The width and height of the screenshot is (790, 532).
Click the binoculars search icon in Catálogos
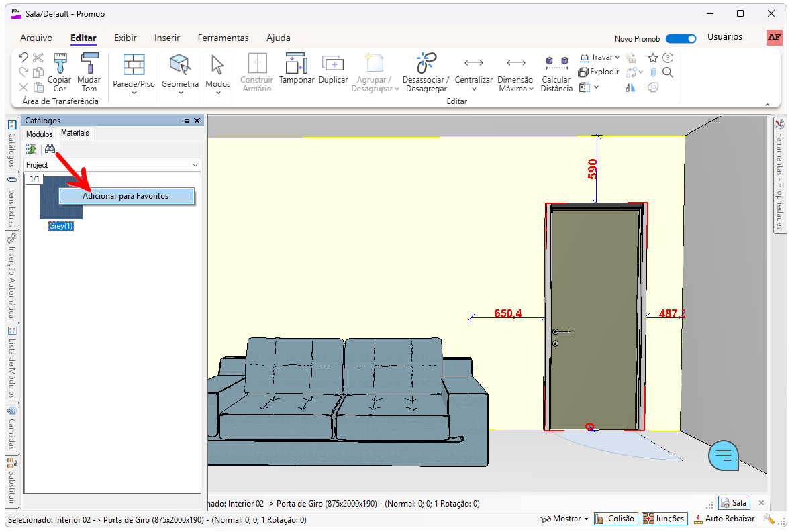click(x=50, y=149)
